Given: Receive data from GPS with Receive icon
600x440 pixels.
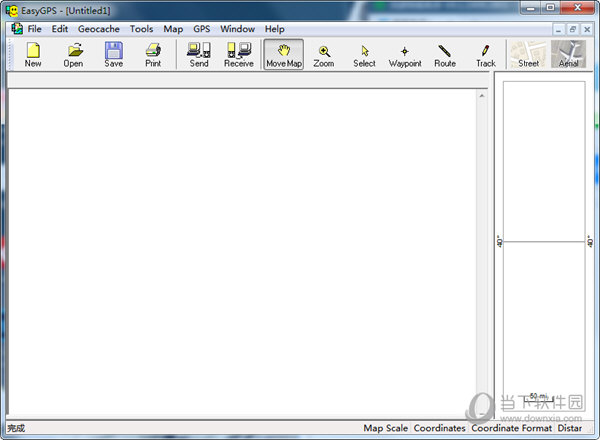Looking at the screenshot, I should 239,55.
